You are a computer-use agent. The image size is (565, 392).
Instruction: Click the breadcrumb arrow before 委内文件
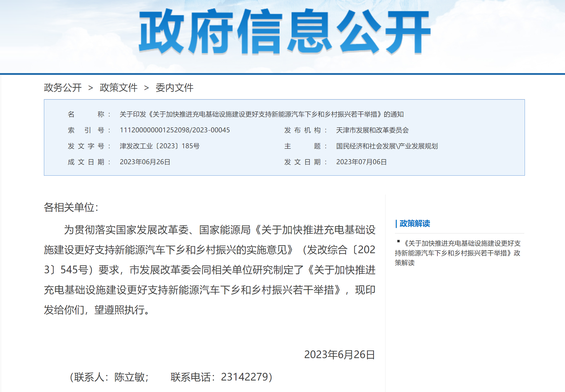[146, 88]
